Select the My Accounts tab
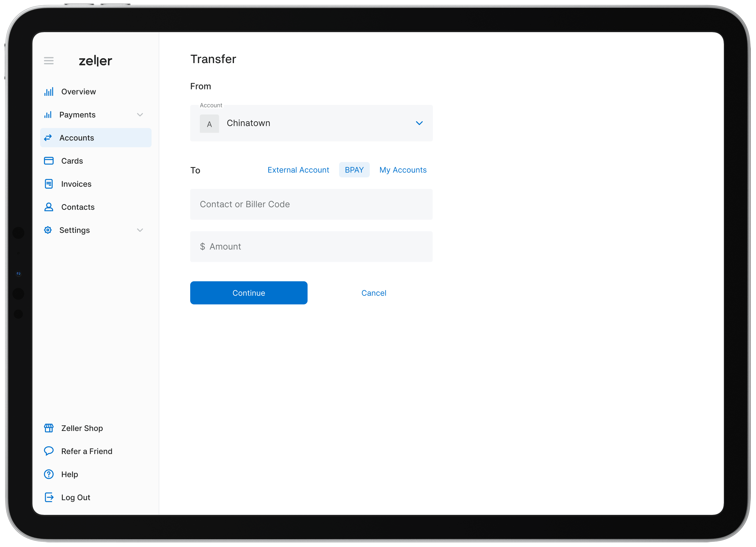This screenshot has height=547, width=756. [403, 170]
